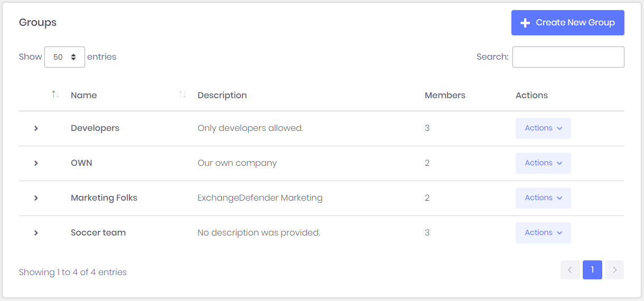
Task: Go to previous page arrow
Action: 570,270
